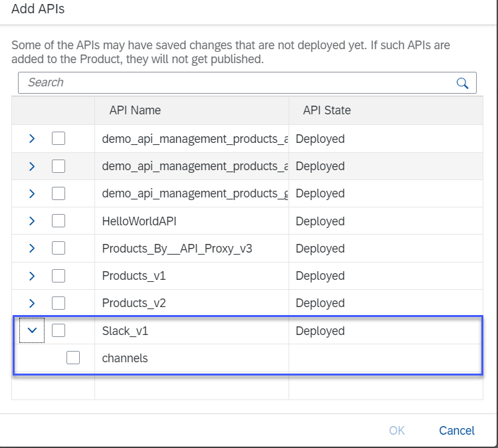Viewport: 498px width, 448px height.
Task: Cancel the Add APIs dialog
Action: tap(457, 431)
